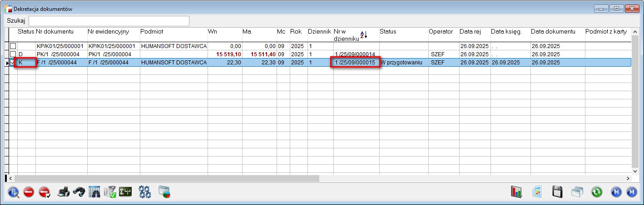
Task: Click the green refresh arrows icon
Action: (x=596, y=192)
